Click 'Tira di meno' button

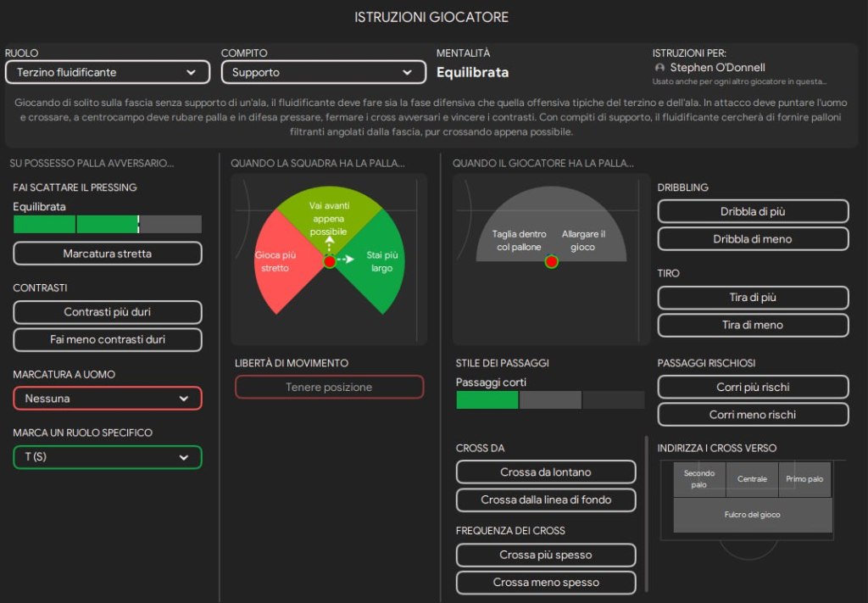(753, 325)
